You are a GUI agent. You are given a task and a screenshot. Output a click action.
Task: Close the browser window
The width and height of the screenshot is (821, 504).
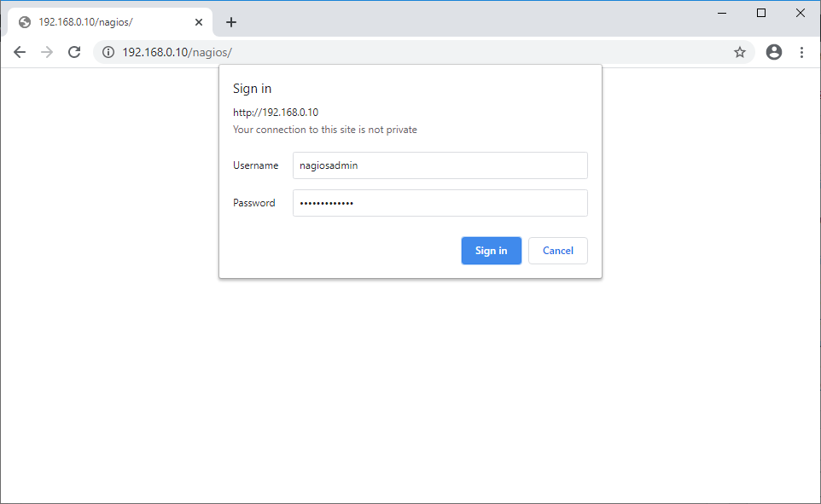click(x=800, y=13)
